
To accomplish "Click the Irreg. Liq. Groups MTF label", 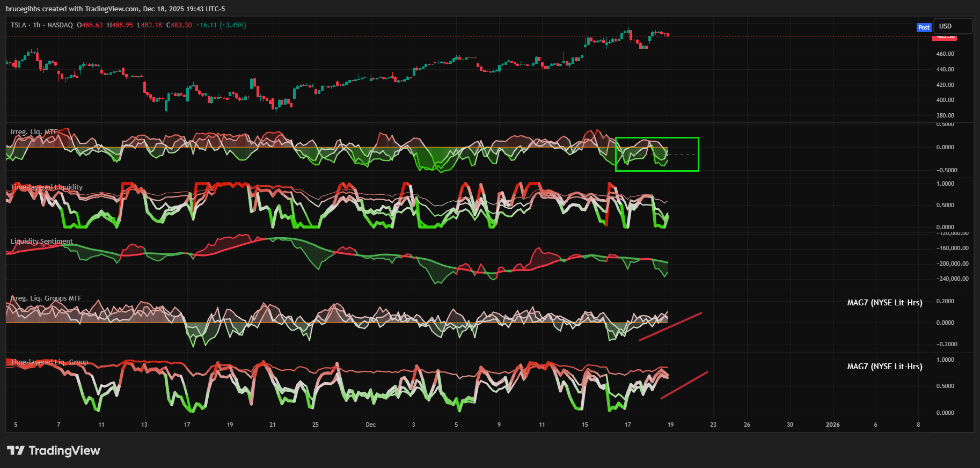I will (46, 298).
